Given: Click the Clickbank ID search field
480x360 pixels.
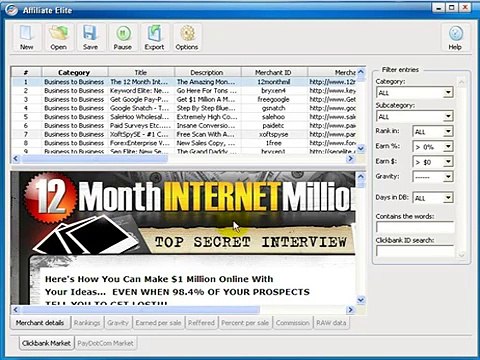Looking at the screenshot, I should (x=415, y=251).
